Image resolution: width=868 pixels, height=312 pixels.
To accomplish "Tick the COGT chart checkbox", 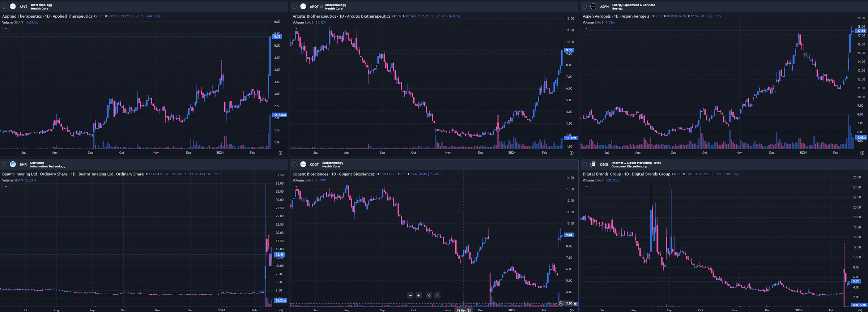I will (x=294, y=164).
